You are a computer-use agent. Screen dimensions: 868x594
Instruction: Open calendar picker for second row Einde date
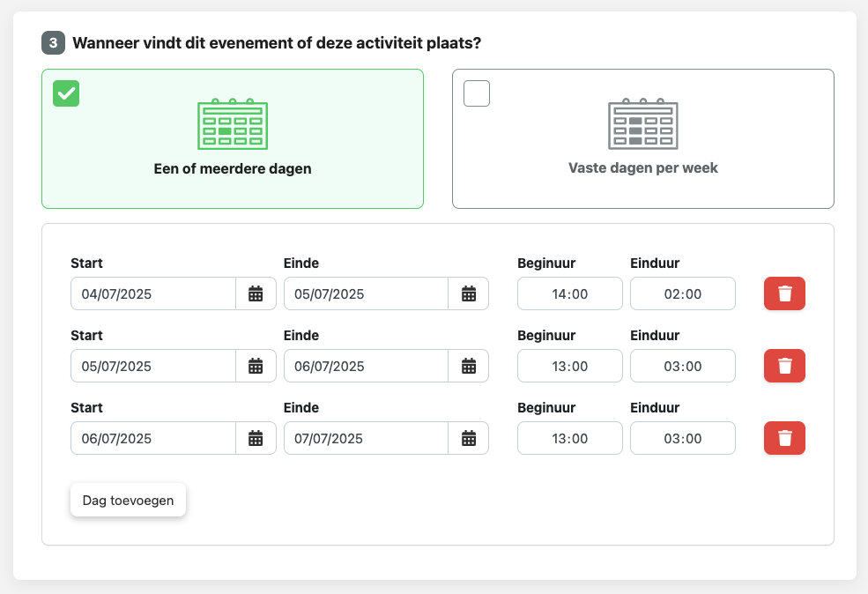click(x=469, y=367)
